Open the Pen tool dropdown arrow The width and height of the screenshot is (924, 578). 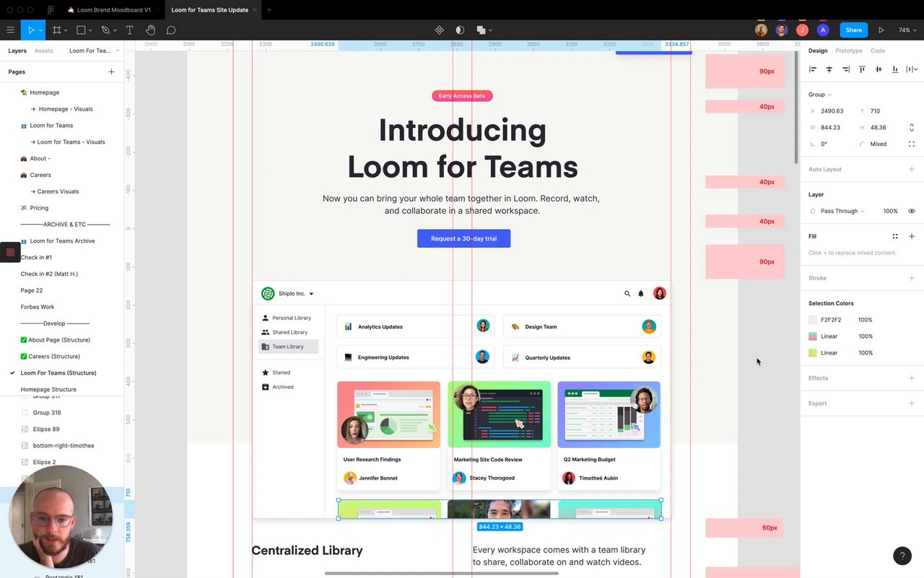[114, 30]
